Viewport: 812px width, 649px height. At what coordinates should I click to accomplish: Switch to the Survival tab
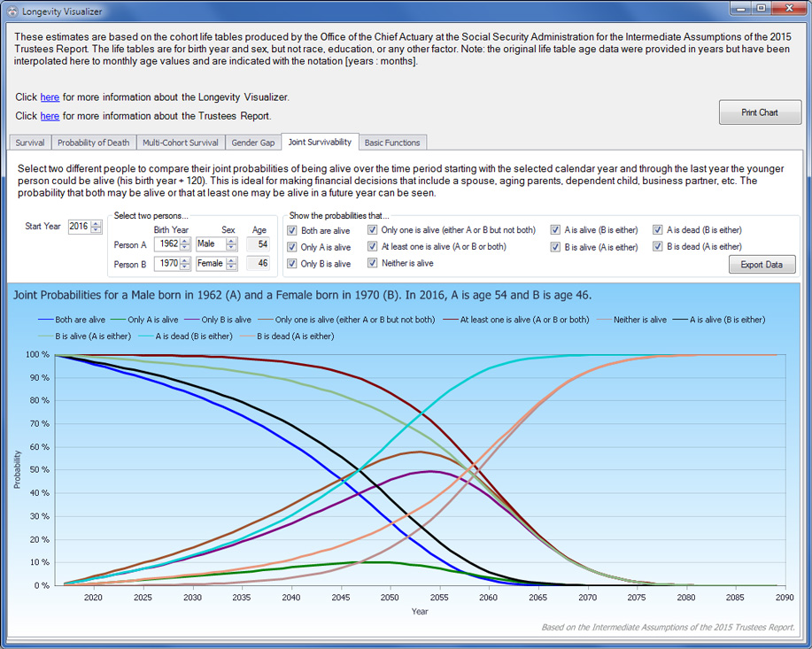29,143
